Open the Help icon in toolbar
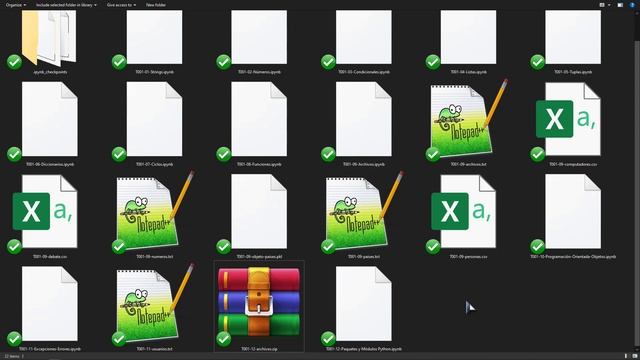Image resolution: width=640 pixels, height=360 pixels. click(x=633, y=5)
